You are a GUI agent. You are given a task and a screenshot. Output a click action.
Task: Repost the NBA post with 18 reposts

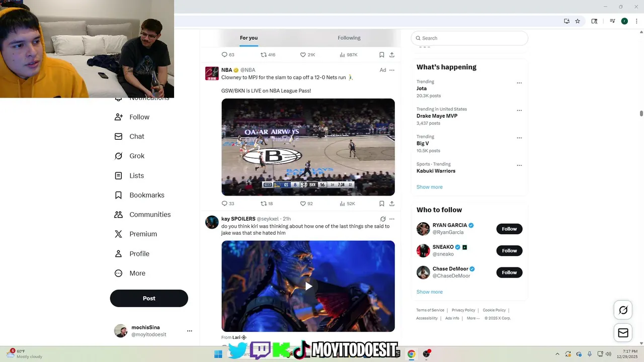pyautogui.click(x=267, y=204)
